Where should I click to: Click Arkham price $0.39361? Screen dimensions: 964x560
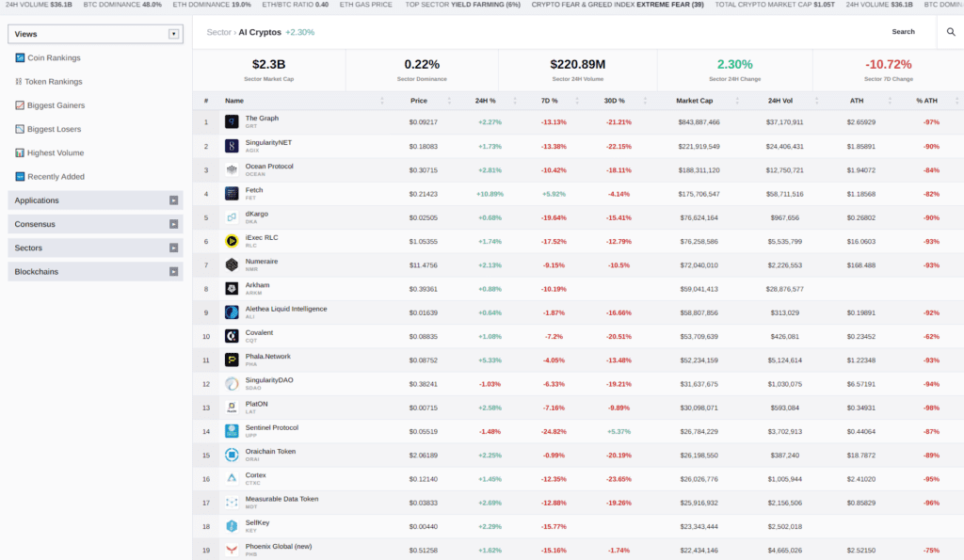tap(423, 289)
